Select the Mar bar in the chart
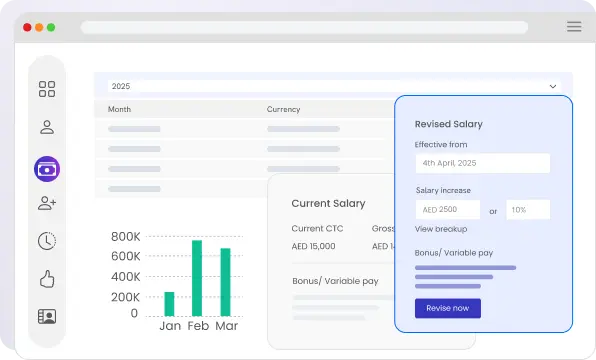The image size is (596, 360). pyautogui.click(x=225, y=282)
